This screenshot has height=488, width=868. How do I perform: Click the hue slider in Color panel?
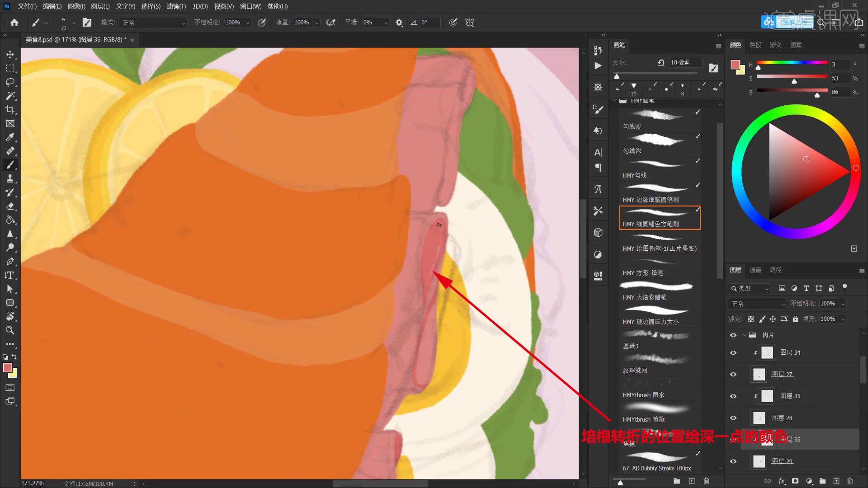(x=792, y=63)
